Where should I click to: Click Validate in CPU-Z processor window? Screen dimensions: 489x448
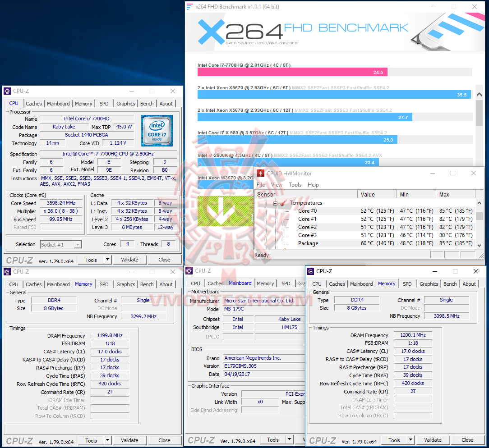point(129,260)
